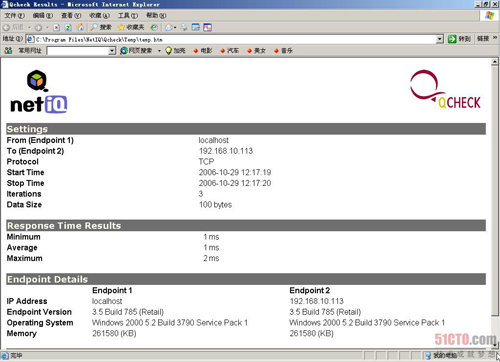
Task: Open the Help (帮助) menu
Action: tap(156, 15)
